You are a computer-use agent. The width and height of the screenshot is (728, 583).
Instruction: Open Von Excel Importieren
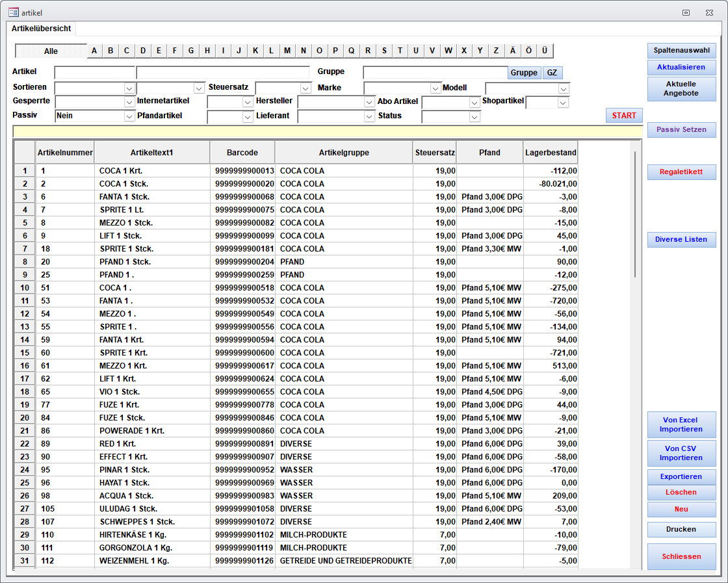click(681, 424)
